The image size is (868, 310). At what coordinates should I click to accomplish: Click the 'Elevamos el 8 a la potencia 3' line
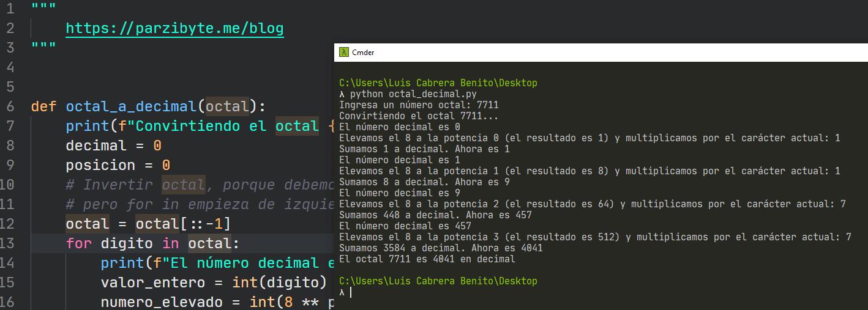click(x=595, y=237)
